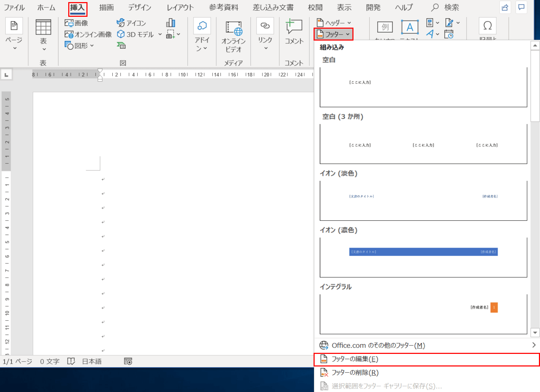Select the 空白 (3 か所) footer thumbnail

point(423,144)
